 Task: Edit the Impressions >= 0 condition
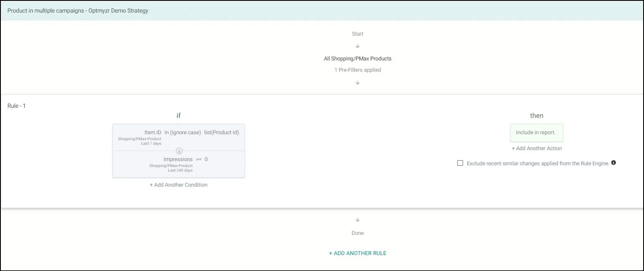178,164
